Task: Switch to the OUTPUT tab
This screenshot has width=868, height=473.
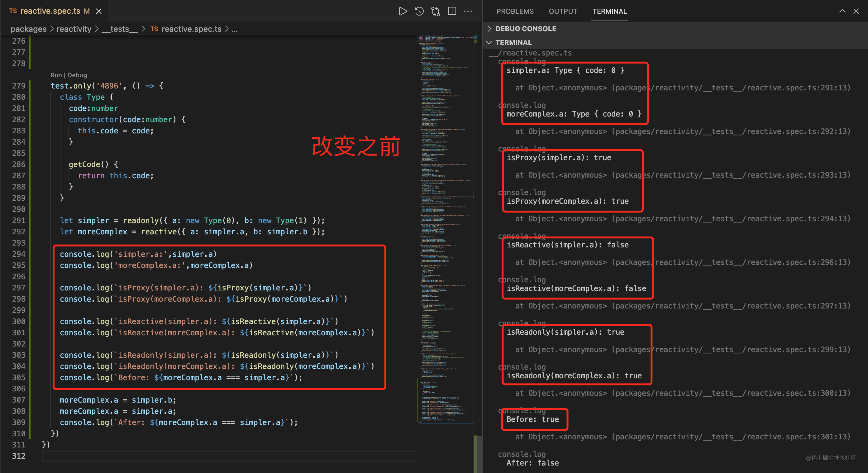Action: (563, 11)
